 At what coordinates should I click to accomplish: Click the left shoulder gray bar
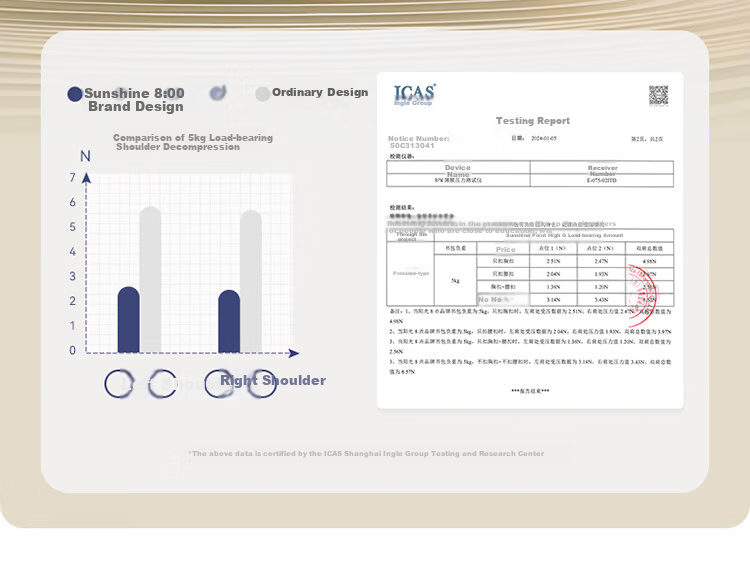click(151, 279)
